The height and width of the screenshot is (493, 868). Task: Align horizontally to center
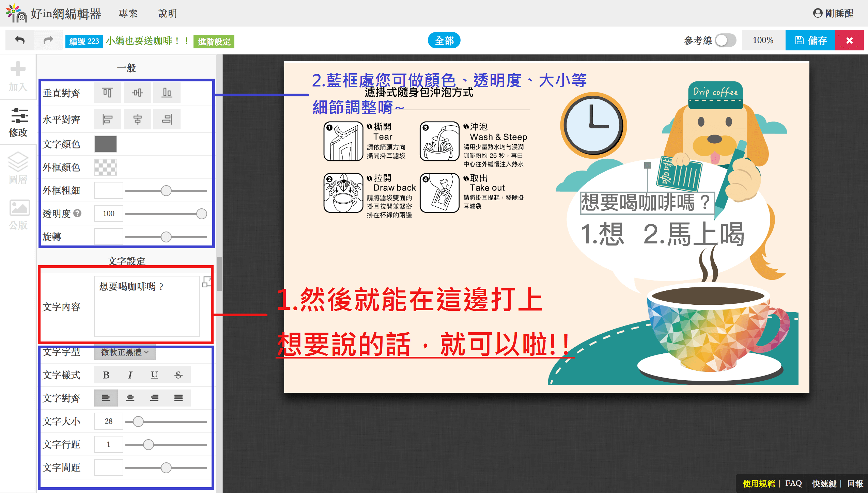137,119
